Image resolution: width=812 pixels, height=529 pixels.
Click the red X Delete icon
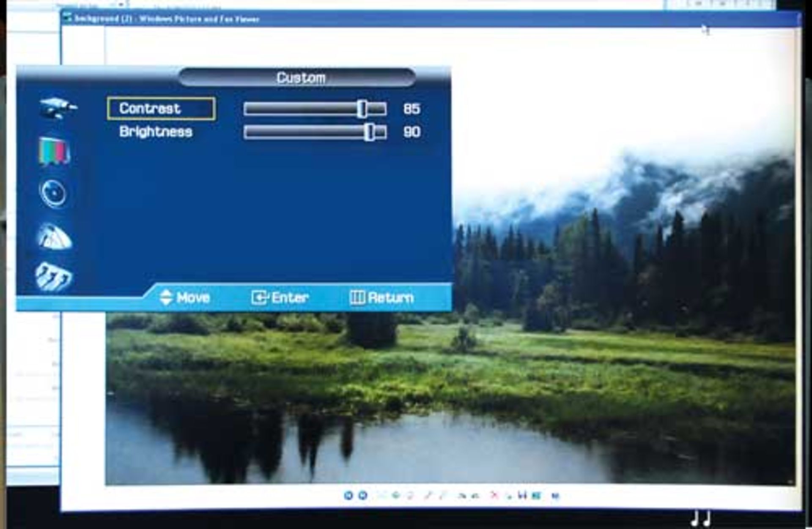(x=494, y=495)
